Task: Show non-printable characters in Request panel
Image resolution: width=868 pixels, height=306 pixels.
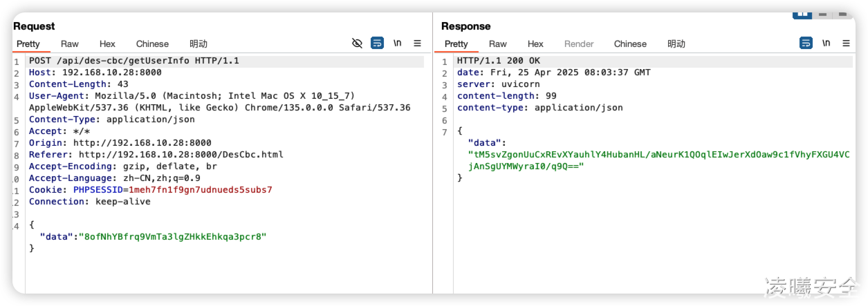Action: coord(397,44)
